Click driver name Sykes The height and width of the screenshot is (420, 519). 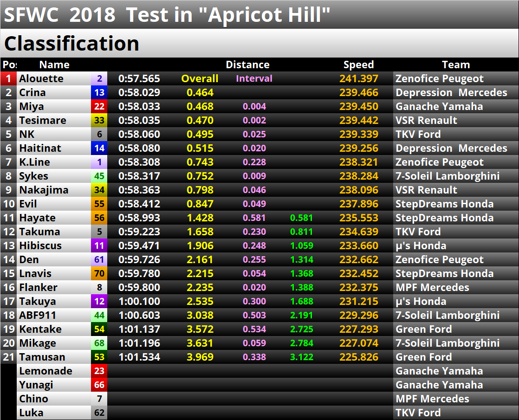click(x=33, y=176)
